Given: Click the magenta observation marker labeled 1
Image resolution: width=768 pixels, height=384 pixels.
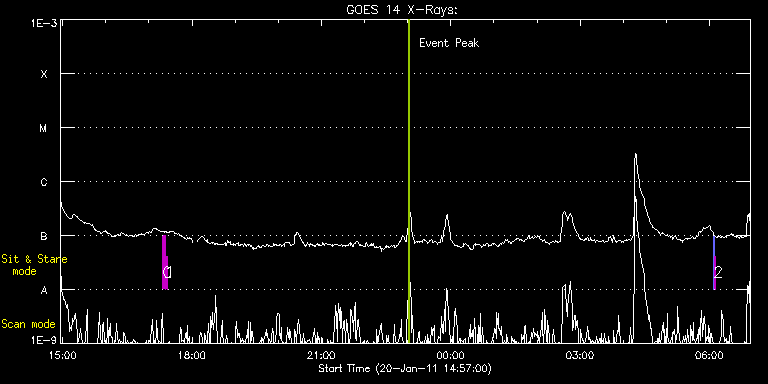Looking at the screenshot, I should pyautogui.click(x=165, y=263).
